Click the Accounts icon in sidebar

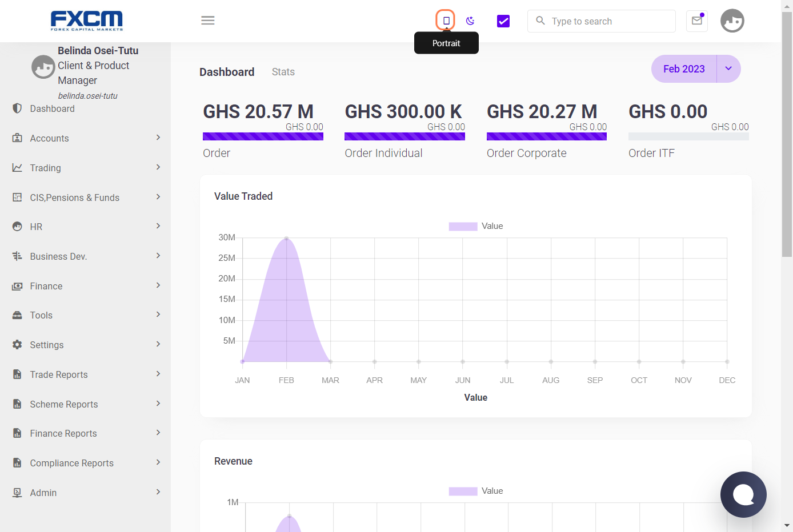[x=17, y=138]
